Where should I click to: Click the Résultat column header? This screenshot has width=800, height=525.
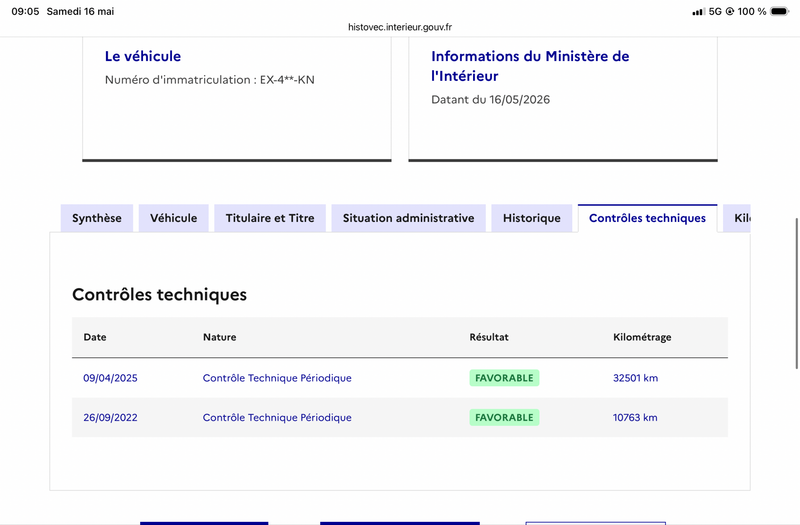[489, 337]
